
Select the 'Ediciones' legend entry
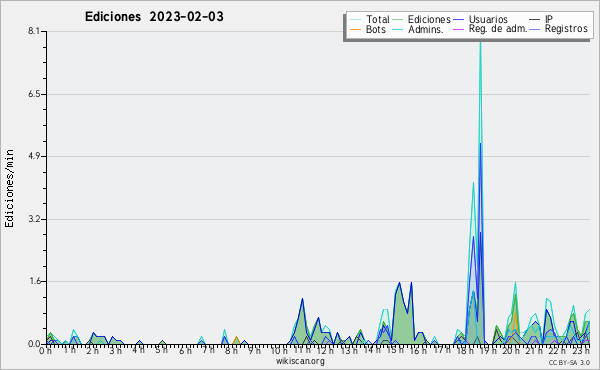tap(429, 19)
